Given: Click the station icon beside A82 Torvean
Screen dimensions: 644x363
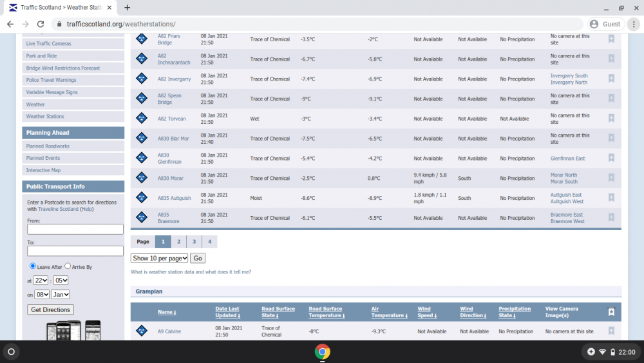Looking at the screenshot, I should (x=141, y=119).
